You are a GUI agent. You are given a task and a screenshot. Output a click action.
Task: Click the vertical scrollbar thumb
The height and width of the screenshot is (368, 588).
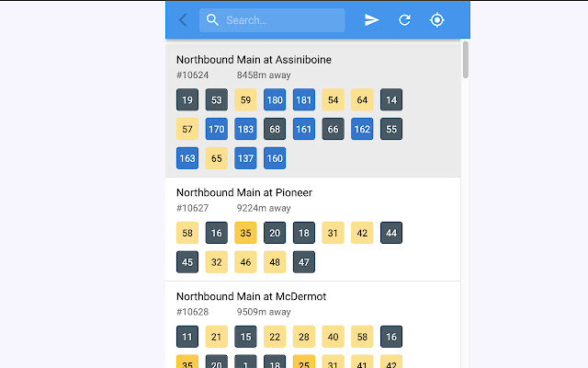466,59
